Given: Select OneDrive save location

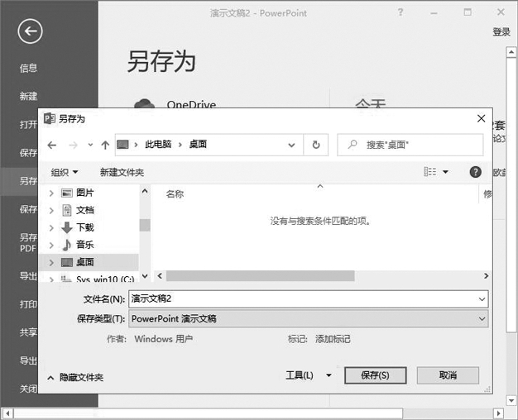Looking at the screenshot, I should [175, 103].
